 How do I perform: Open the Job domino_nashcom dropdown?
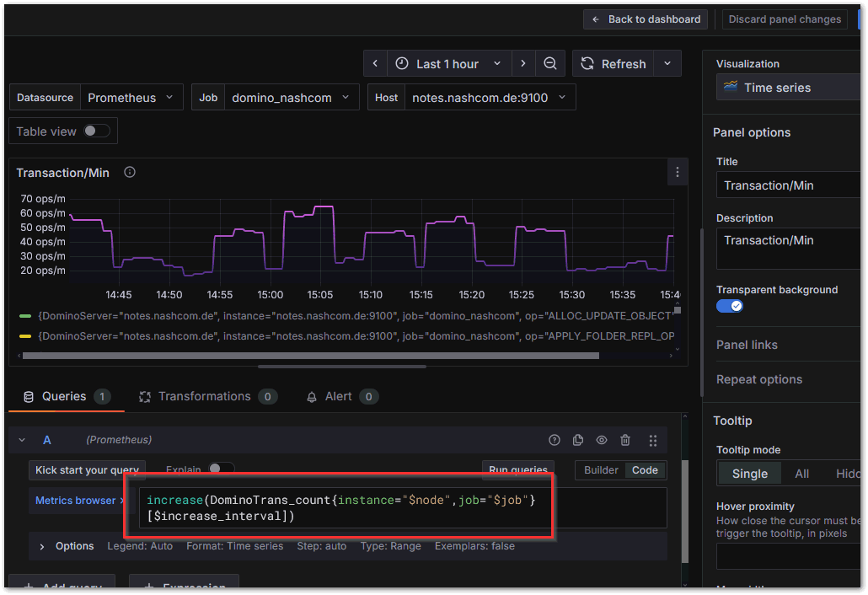[x=291, y=97]
